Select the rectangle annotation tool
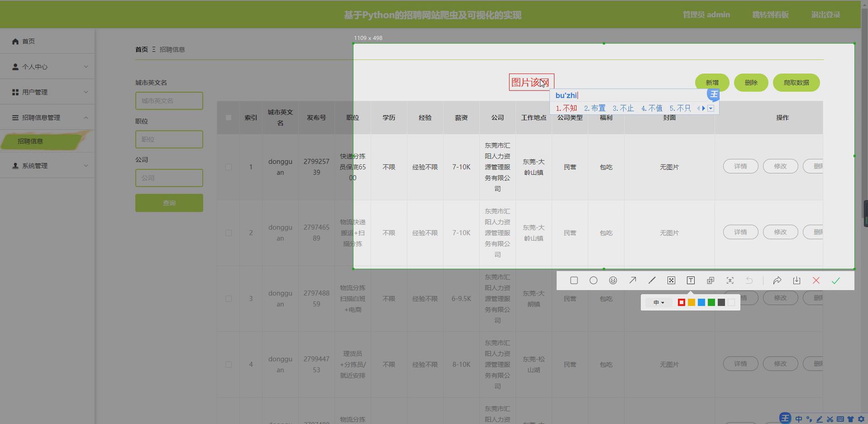This screenshot has height=424, width=868. click(574, 280)
